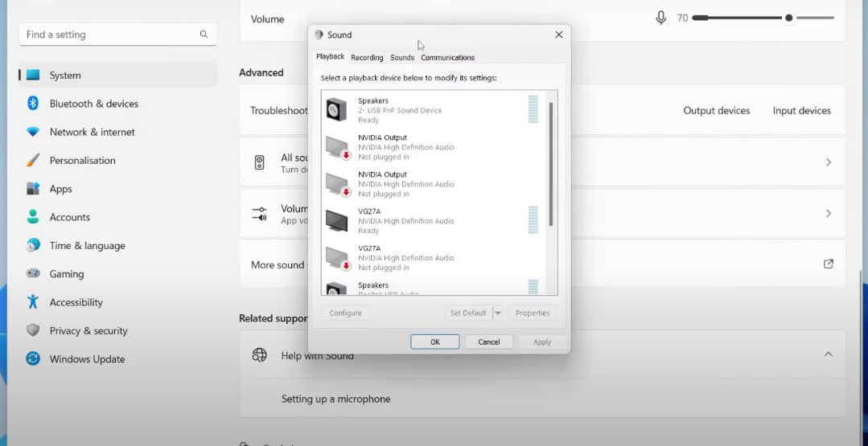Select the VG27A device icon marked Not plugged in
The width and height of the screenshot is (868, 446).
click(x=338, y=258)
